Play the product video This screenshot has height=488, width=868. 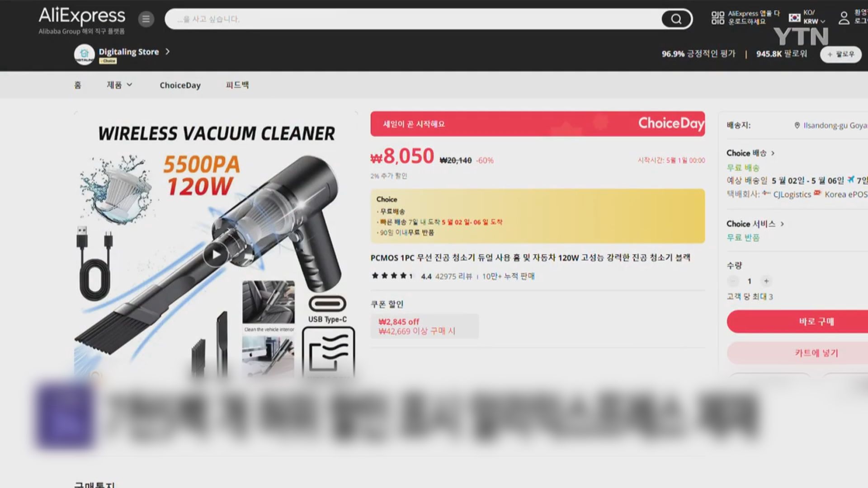coord(216,255)
